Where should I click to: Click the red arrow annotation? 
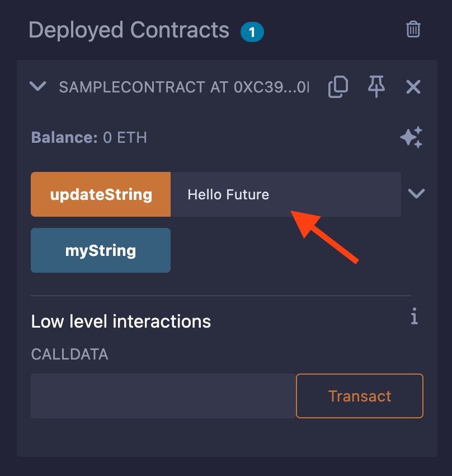[x=324, y=237]
